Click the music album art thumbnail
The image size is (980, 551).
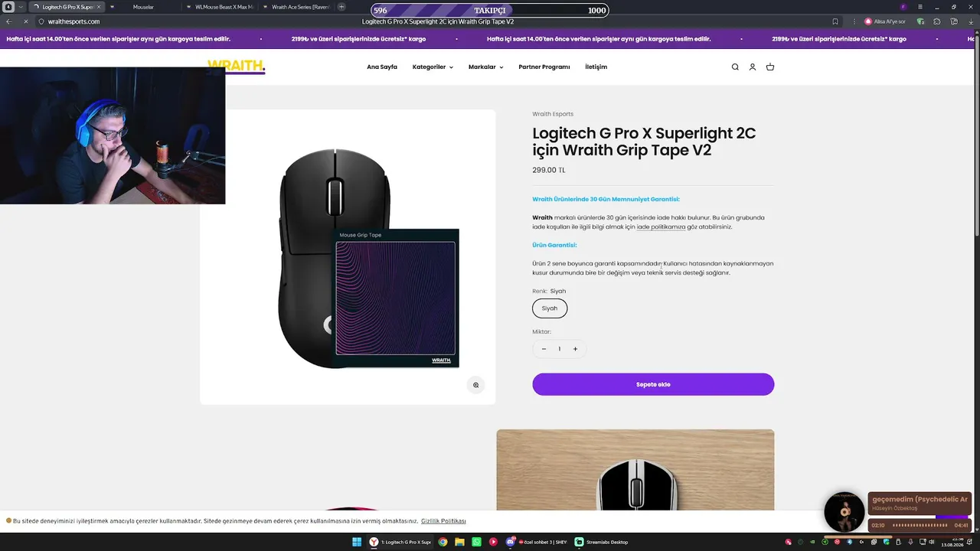tap(844, 512)
